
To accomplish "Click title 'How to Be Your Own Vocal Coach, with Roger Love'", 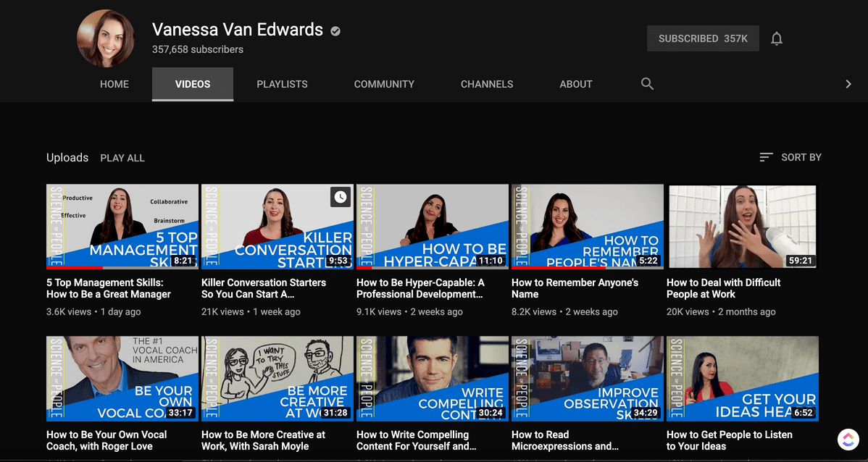I will pyautogui.click(x=107, y=440).
